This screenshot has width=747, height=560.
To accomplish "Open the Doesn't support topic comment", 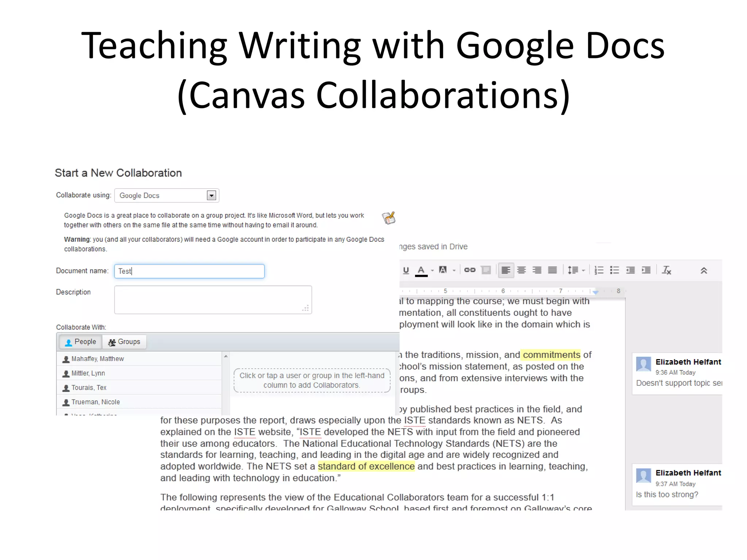I will tap(677, 374).
